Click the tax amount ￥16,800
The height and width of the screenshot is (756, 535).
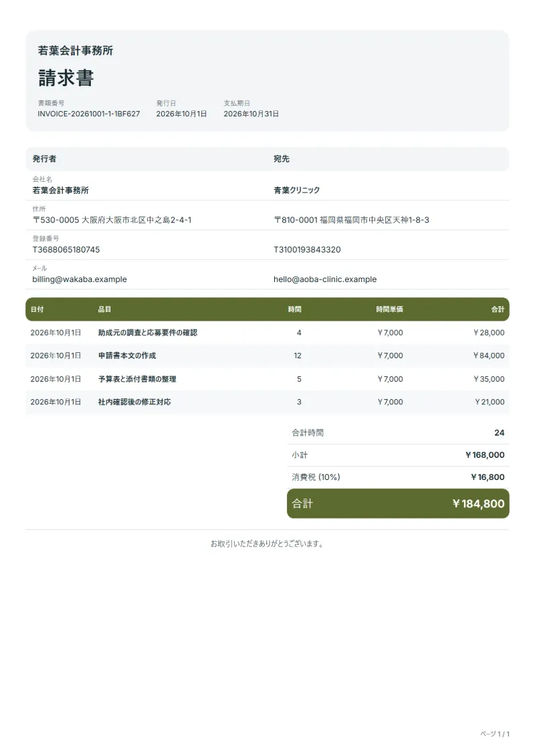pyautogui.click(x=488, y=477)
